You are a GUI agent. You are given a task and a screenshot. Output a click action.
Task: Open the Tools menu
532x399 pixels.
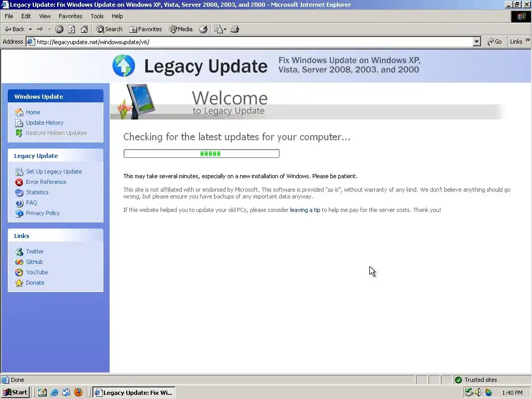tap(97, 16)
